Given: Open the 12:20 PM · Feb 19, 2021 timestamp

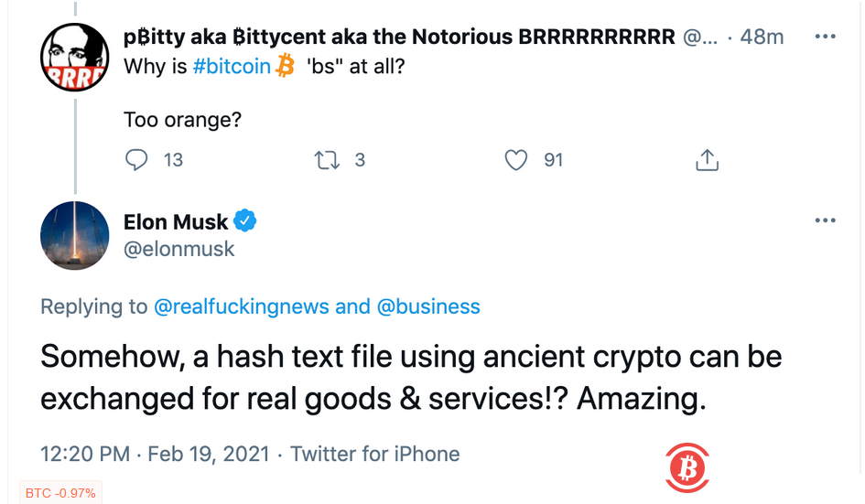Looking at the screenshot, I should click(x=156, y=454).
